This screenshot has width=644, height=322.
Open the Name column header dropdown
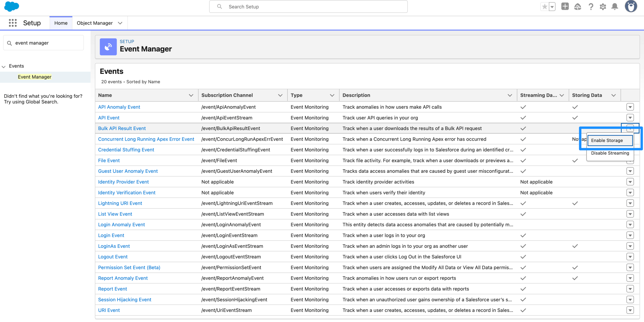tap(191, 95)
